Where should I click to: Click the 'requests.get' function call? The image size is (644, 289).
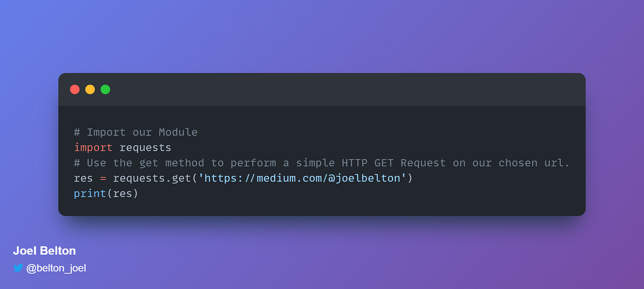152,178
